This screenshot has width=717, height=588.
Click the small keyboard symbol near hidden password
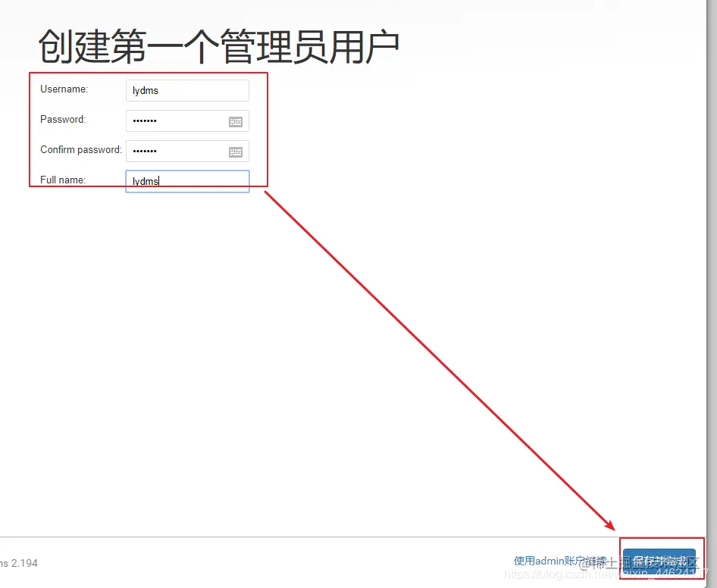click(236, 121)
